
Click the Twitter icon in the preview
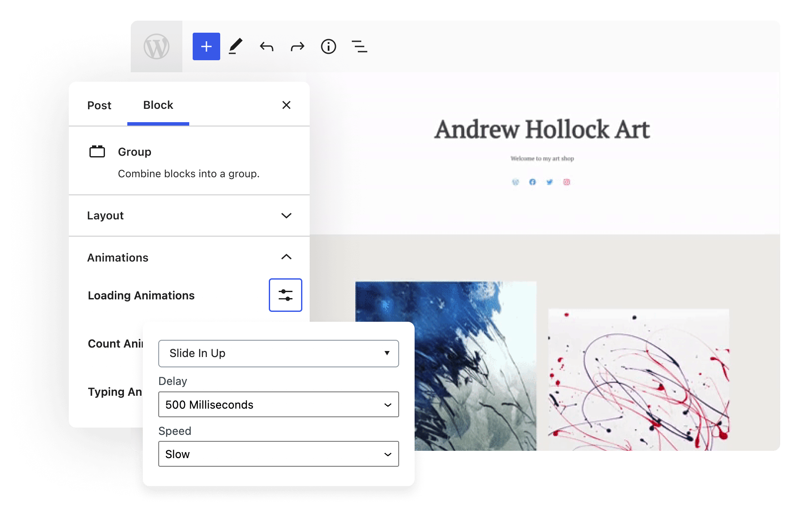549,182
